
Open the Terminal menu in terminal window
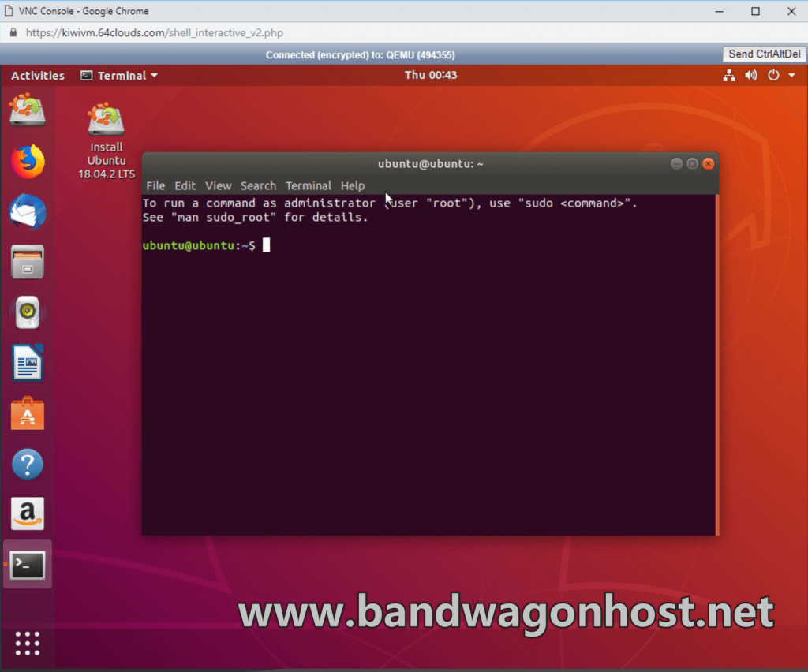[x=309, y=185]
